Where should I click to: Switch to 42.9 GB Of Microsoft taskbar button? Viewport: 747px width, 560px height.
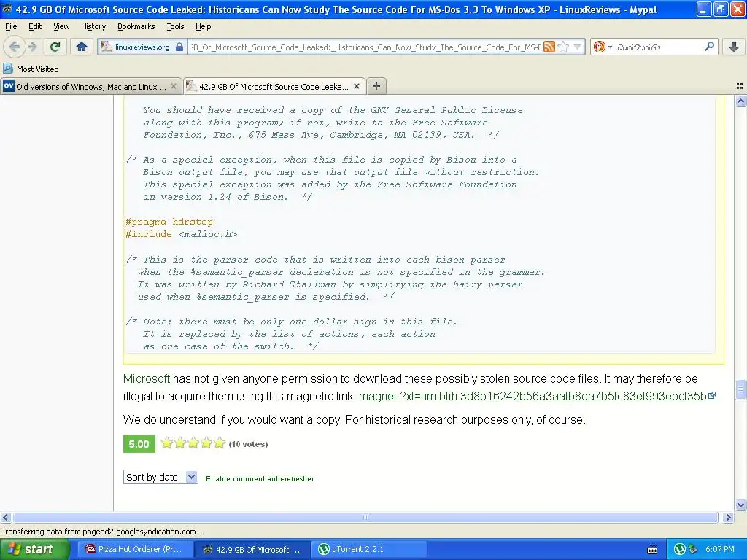coord(252,549)
